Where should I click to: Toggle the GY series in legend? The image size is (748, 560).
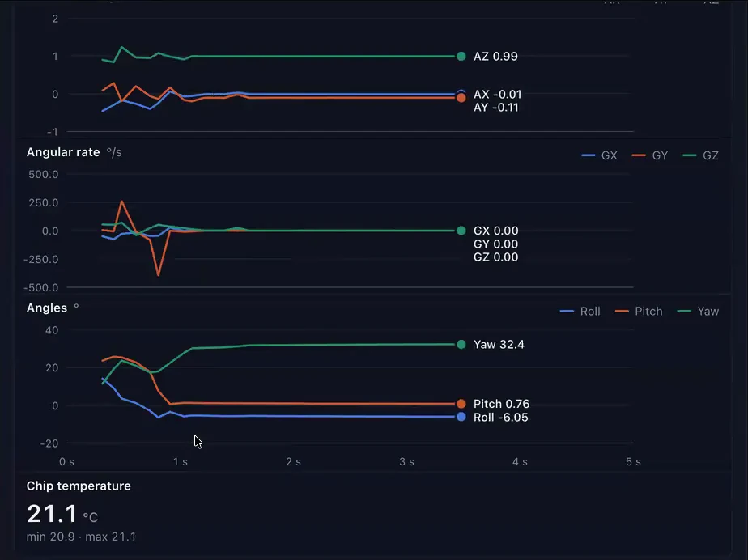[650, 155]
